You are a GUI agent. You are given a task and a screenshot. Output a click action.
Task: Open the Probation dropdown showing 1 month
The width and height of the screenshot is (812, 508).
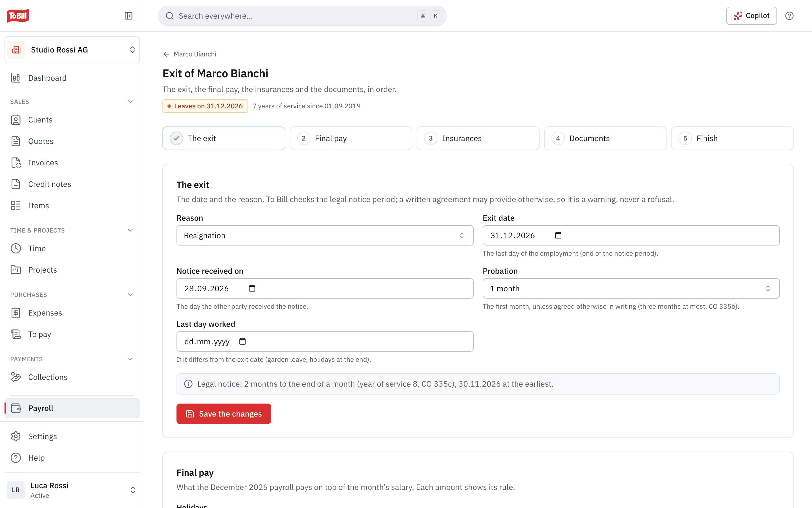(x=631, y=288)
